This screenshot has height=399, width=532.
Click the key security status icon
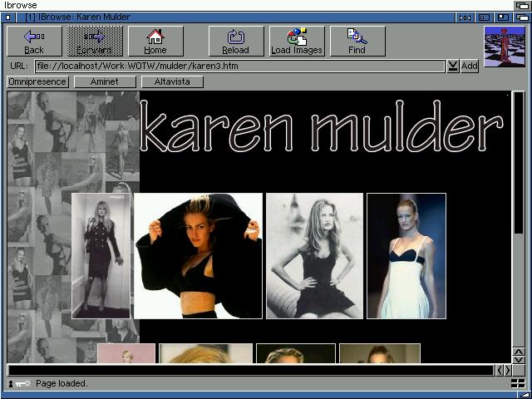[x=20, y=383]
